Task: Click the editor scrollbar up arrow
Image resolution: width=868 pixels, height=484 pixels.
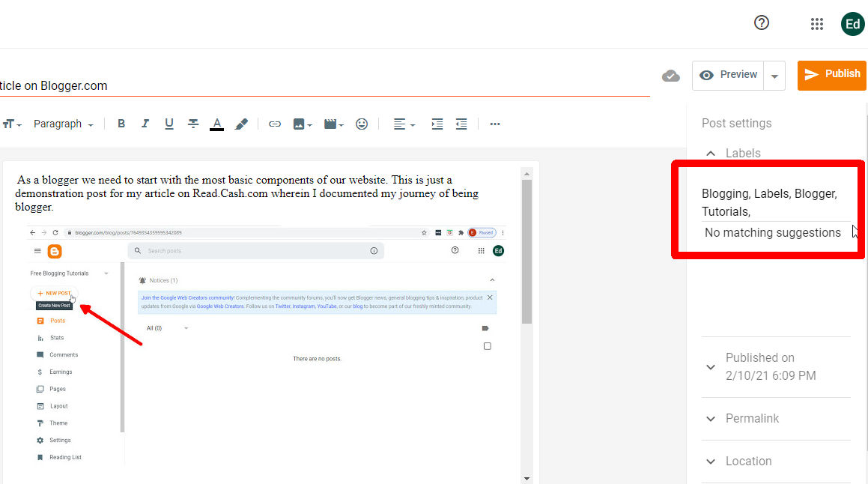Action: 526,174
